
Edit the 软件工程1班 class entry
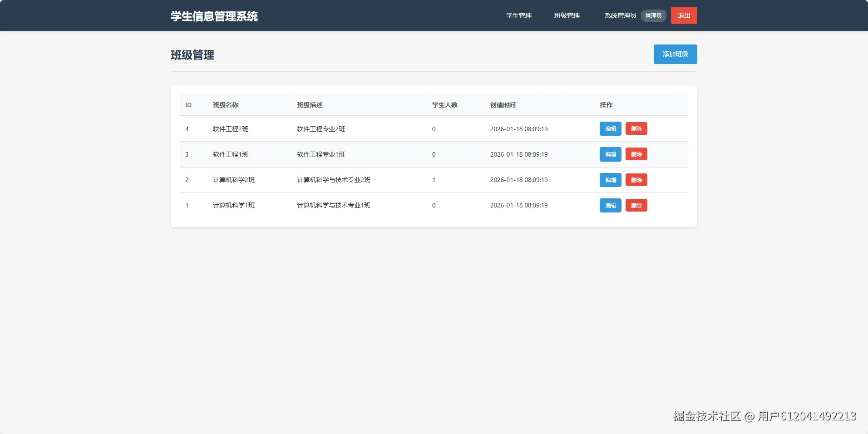[610, 154]
